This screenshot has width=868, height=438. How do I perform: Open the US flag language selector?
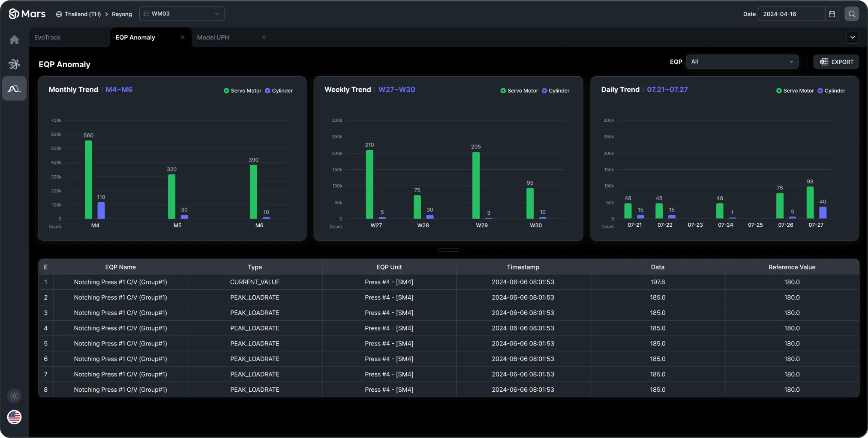coord(14,417)
